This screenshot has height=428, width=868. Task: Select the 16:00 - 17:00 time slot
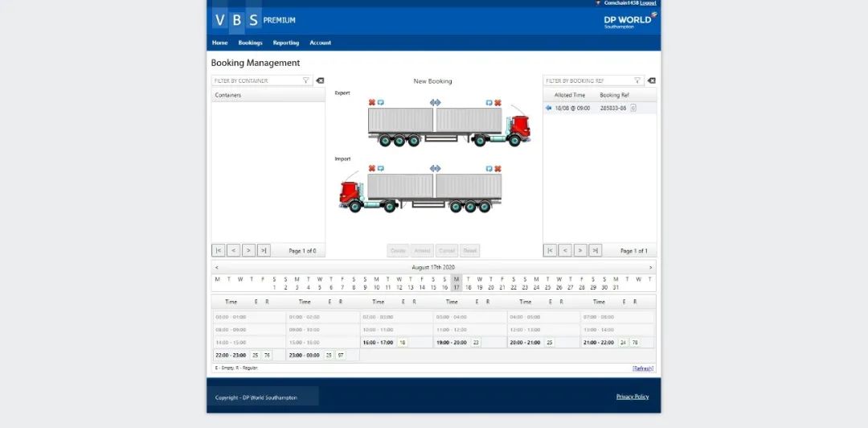(x=378, y=342)
